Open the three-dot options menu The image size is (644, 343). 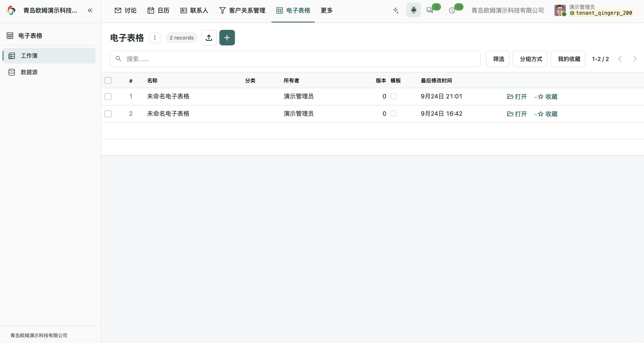pyautogui.click(x=155, y=38)
